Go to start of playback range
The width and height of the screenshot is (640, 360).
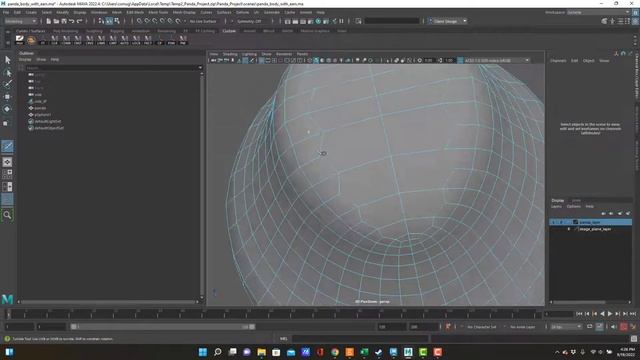pos(579,313)
